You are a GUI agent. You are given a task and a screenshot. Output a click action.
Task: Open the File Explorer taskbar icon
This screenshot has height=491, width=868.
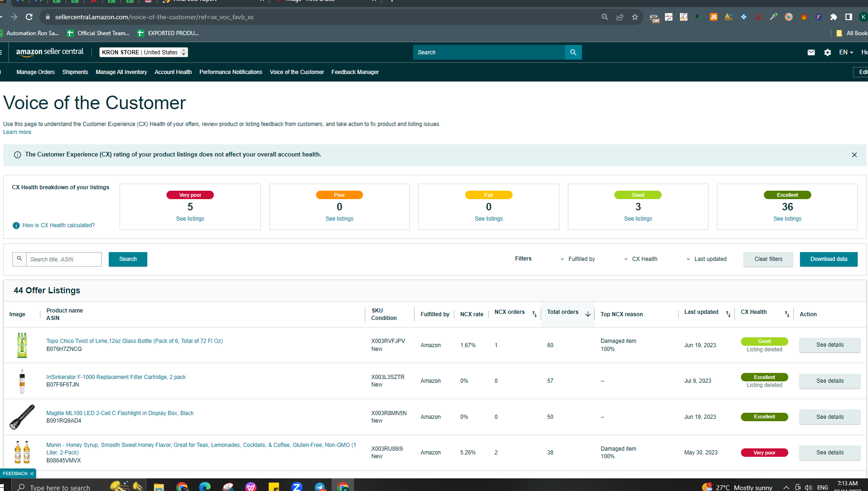click(x=159, y=487)
